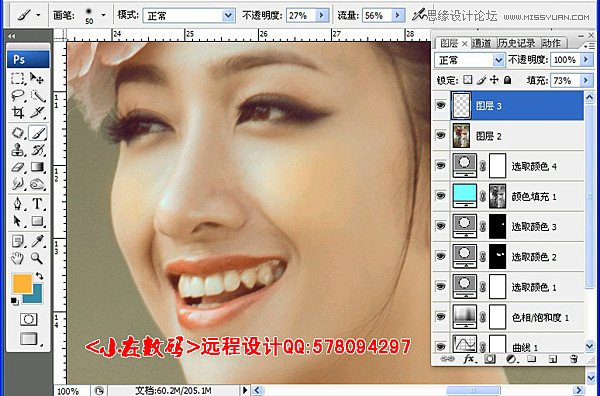600x396 pixels.
Task: Open layer 填充 73% slider arrow
Action: (586, 80)
